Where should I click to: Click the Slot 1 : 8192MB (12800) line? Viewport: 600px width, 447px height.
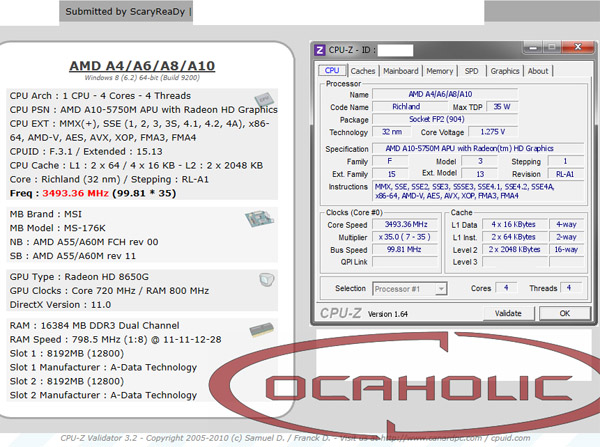(67, 354)
